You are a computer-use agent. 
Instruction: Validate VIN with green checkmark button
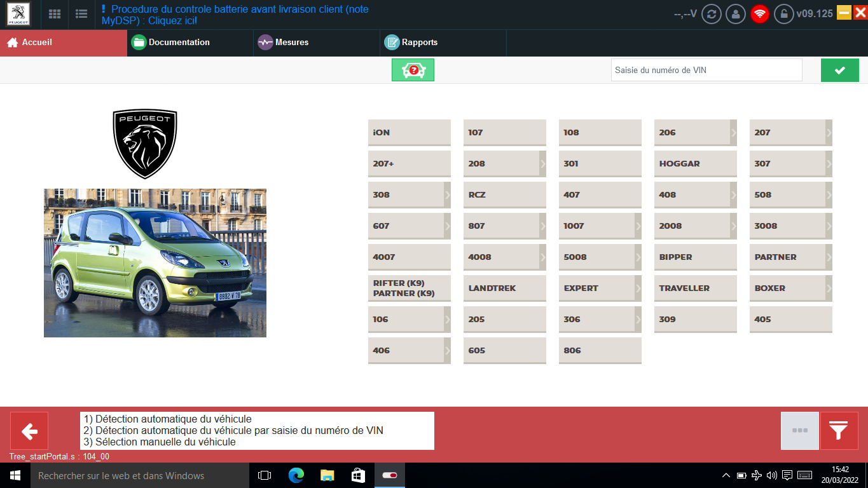click(x=839, y=70)
